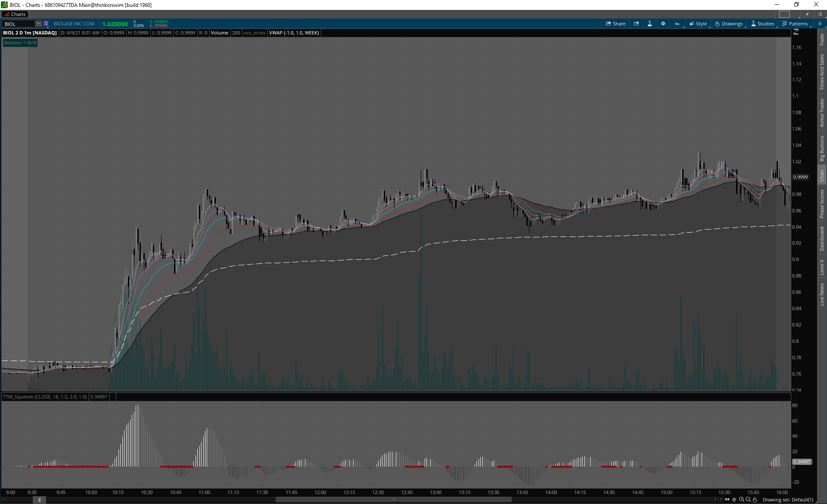
Task: Open the Active Trader side tab
Action: click(x=822, y=112)
